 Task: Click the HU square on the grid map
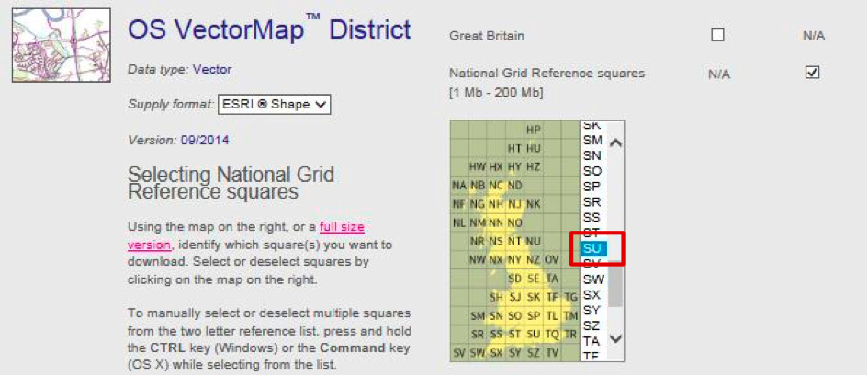(x=533, y=148)
